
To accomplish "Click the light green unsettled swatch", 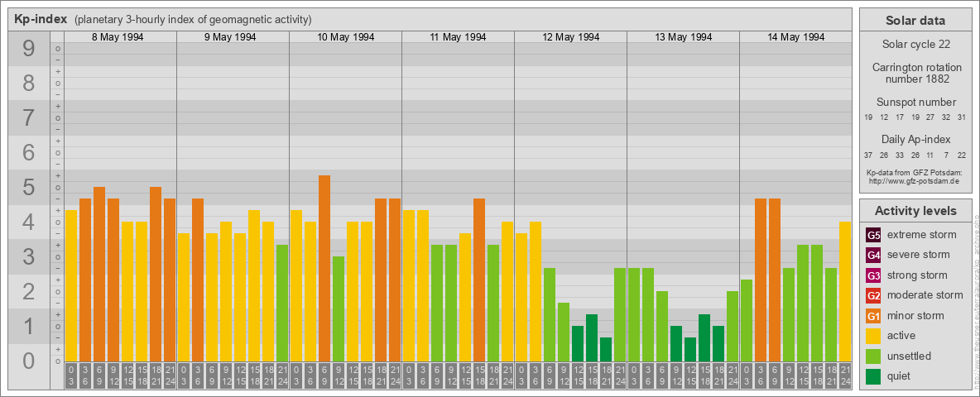I will [873, 356].
